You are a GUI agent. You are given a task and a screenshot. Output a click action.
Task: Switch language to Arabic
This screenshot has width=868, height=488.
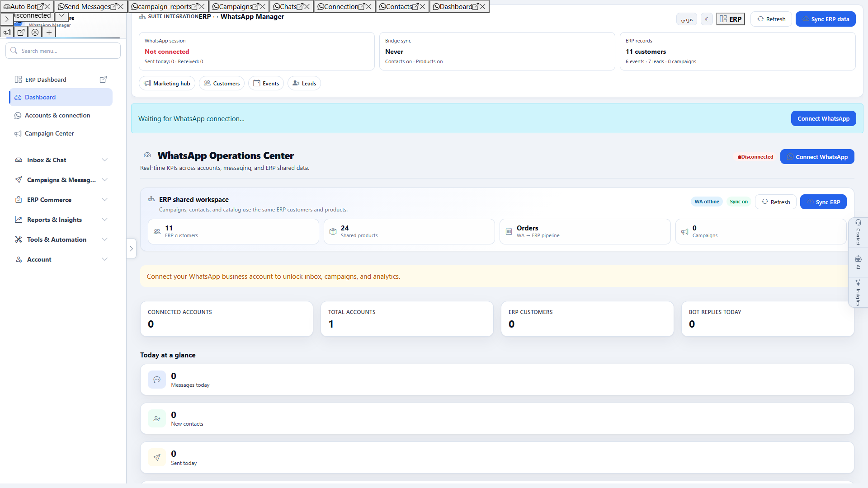tap(687, 19)
